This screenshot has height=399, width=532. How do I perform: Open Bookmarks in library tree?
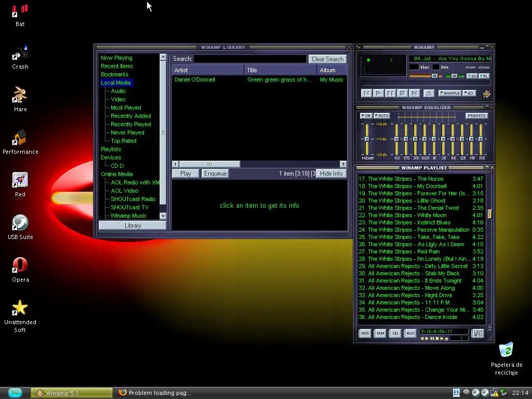click(x=114, y=74)
